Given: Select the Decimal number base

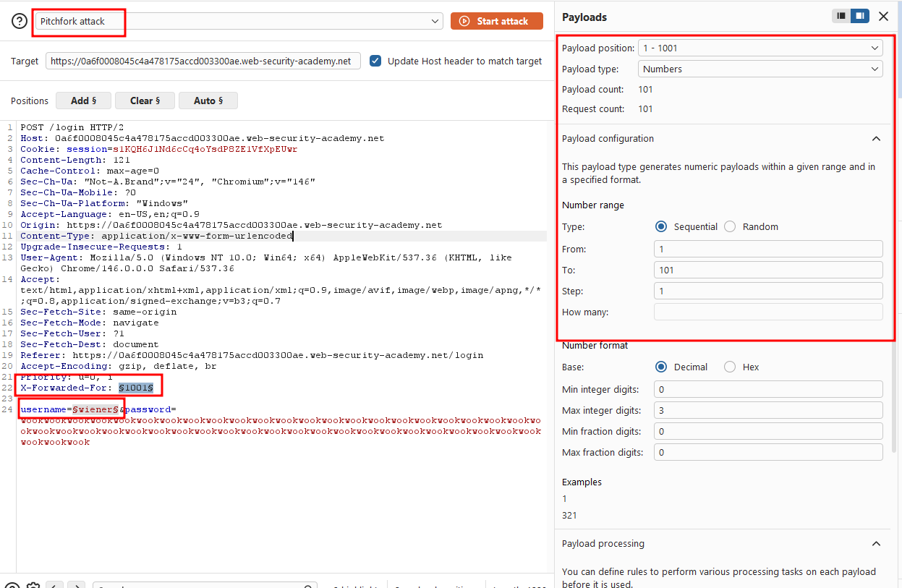Looking at the screenshot, I should click(660, 367).
